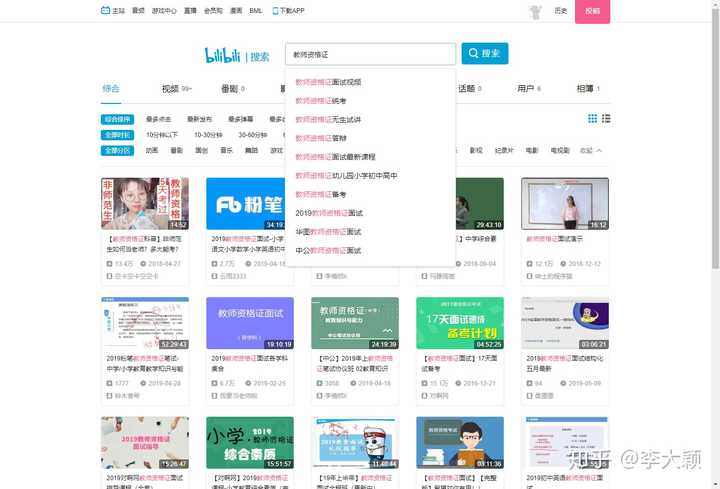Switch to the 用户 tab

[529, 89]
